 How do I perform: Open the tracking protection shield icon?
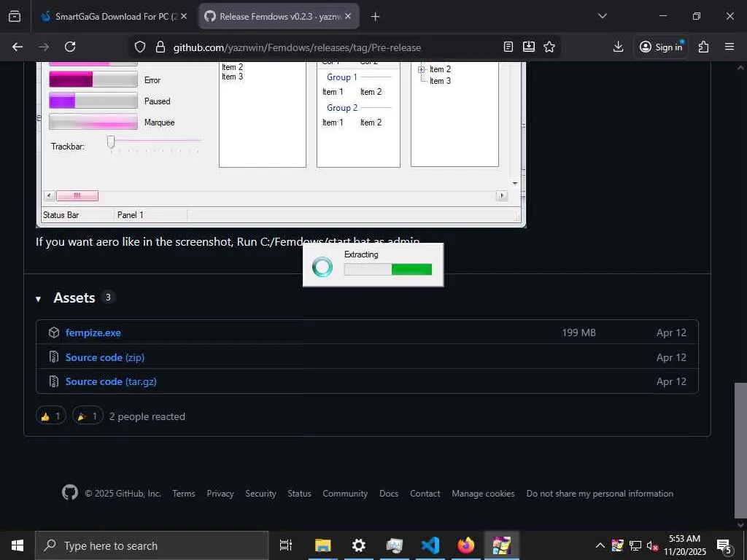click(139, 47)
